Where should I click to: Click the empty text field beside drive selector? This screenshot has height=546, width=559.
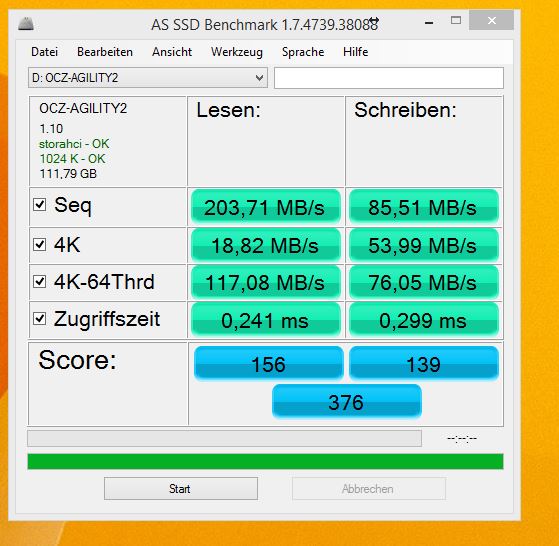pyautogui.click(x=389, y=78)
